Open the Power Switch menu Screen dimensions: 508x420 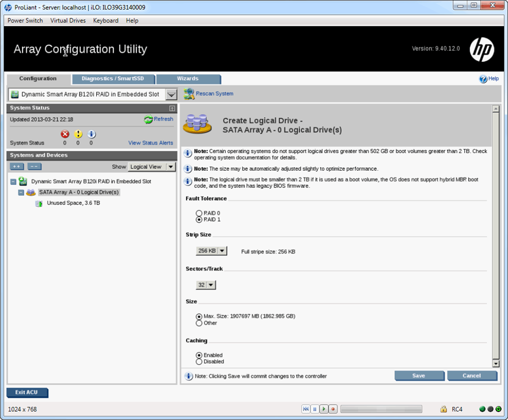[25, 20]
